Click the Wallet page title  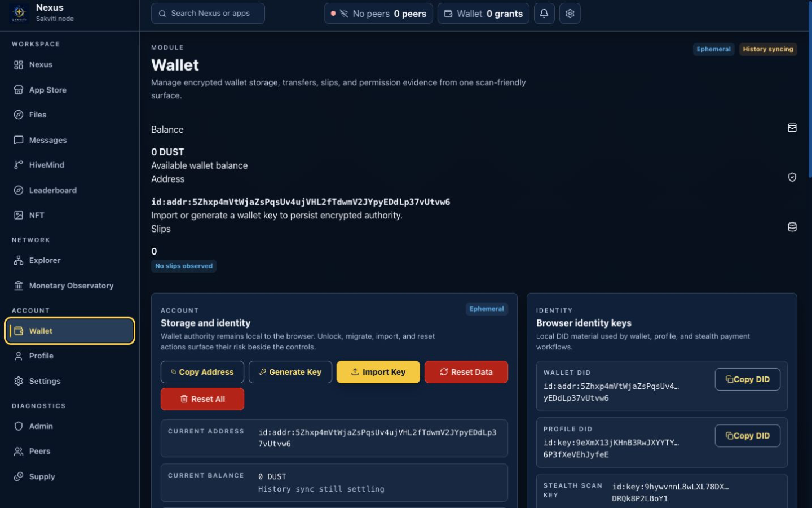tap(175, 65)
